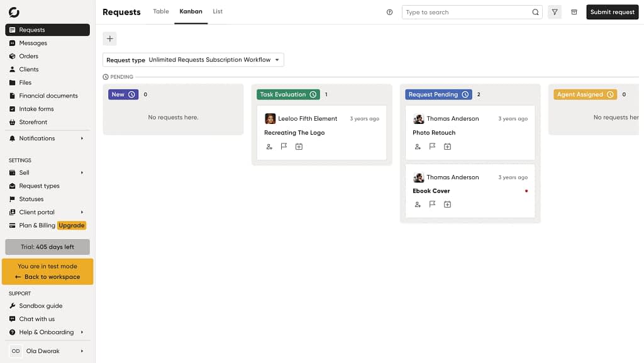Switch to the List view tab
Screen dimensions: 644x363
pyautogui.click(x=218, y=11)
